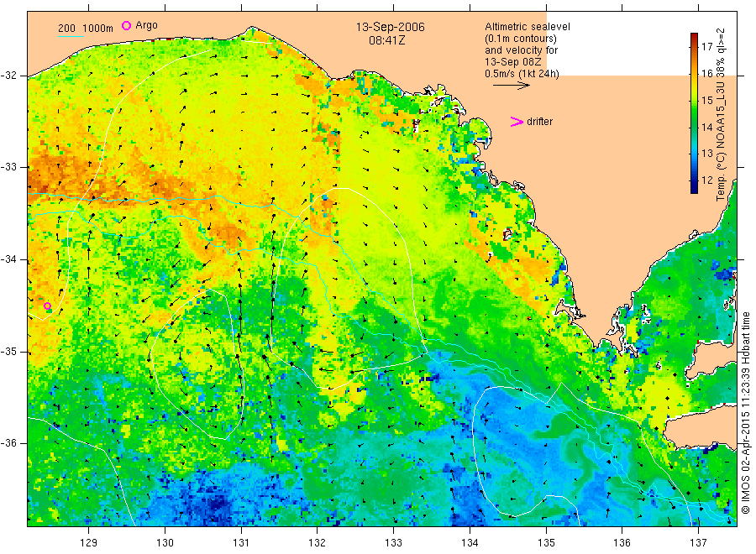756x554 pixels.
Task: Click the longitude label 134
Action: coord(470,543)
